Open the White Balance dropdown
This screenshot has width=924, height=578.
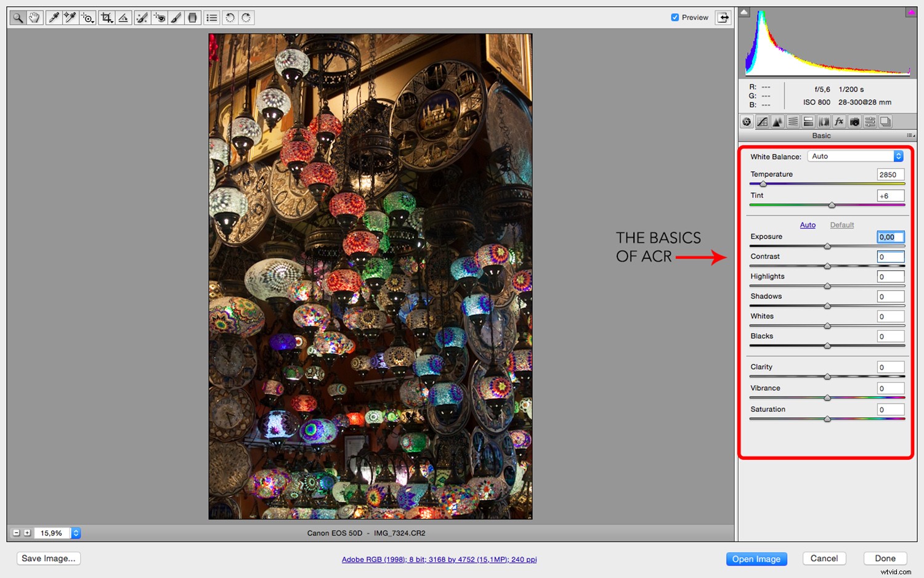(x=854, y=156)
